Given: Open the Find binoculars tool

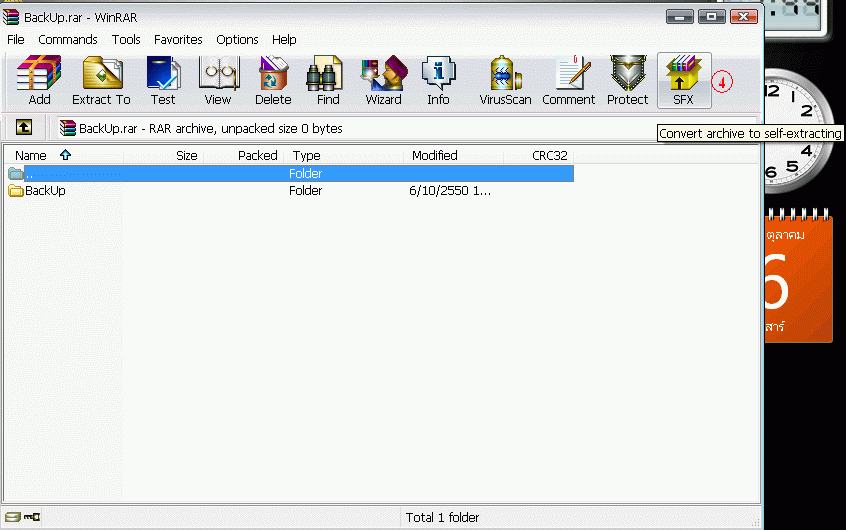Looking at the screenshot, I should point(328,81).
